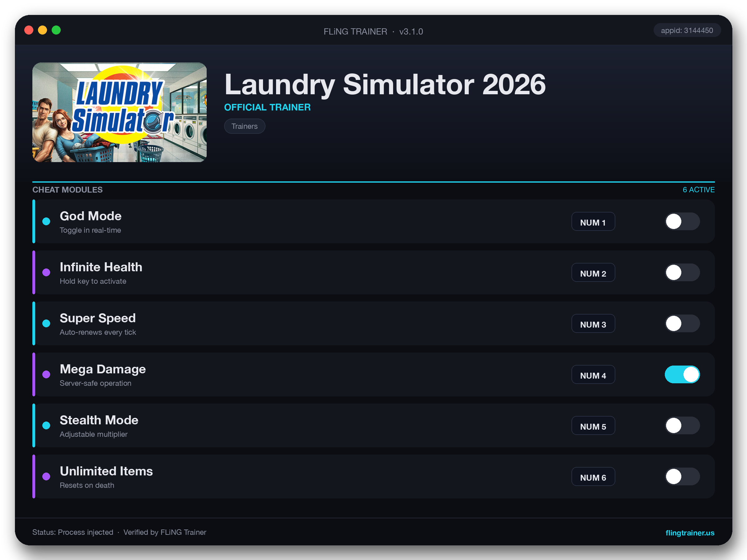Select the Unlimited Items module title
Screen dimensions: 747x560
click(106, 471)
